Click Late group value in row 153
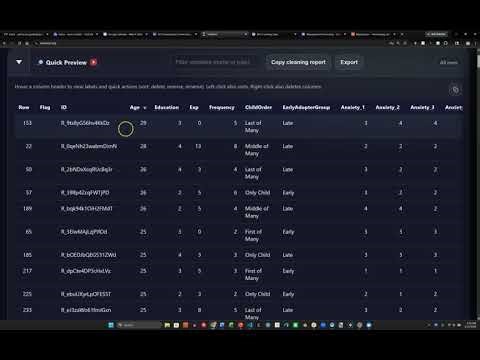This screenshot has height=360, width=480. (x=288, y=123)
